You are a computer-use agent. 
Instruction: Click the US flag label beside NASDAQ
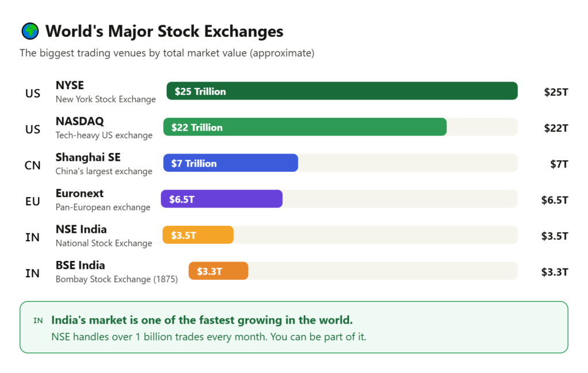tap(33, 129)
